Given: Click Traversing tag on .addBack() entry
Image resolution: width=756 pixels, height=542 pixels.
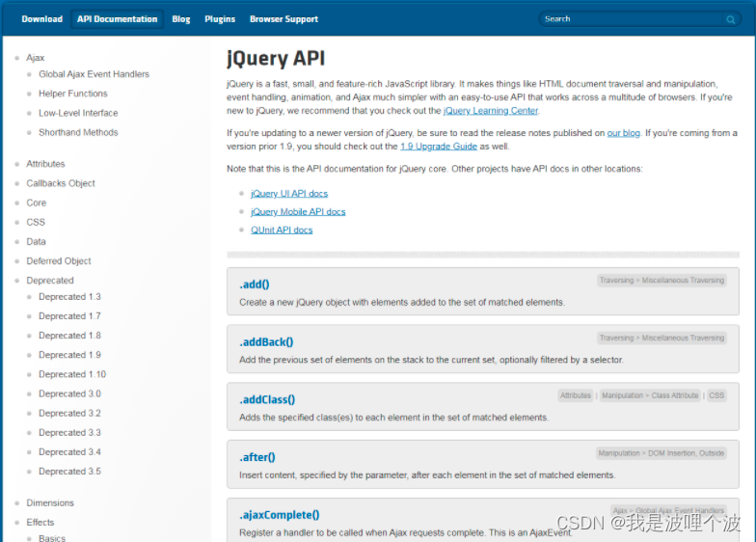Looking at the screenshot, I should pos(661,338).
